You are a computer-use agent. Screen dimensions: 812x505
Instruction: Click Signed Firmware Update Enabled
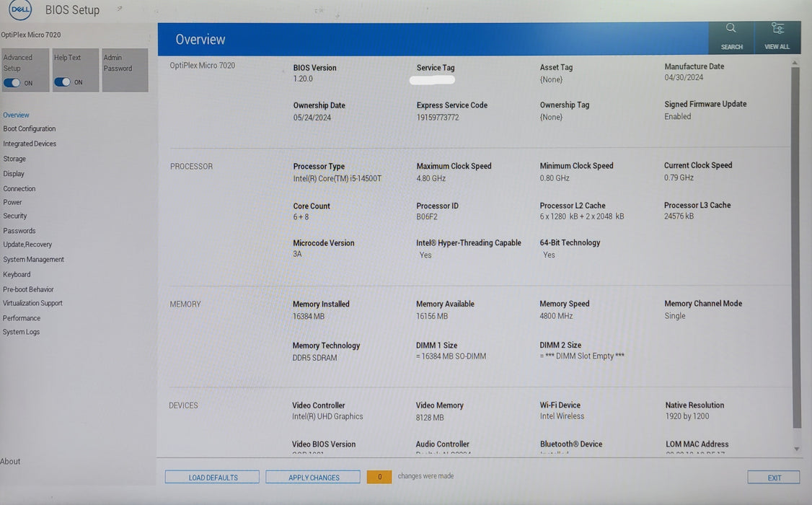coord(677,117)
